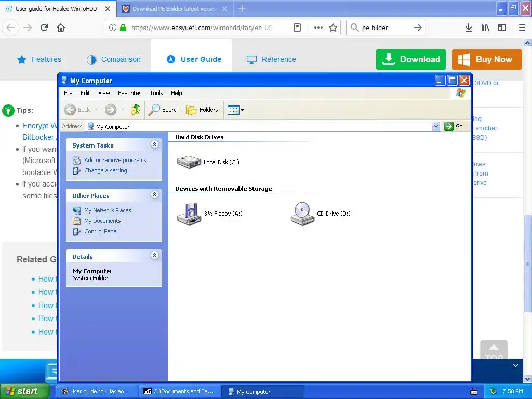Click the Search toolbar button in My Computer

tap(164, 110)
